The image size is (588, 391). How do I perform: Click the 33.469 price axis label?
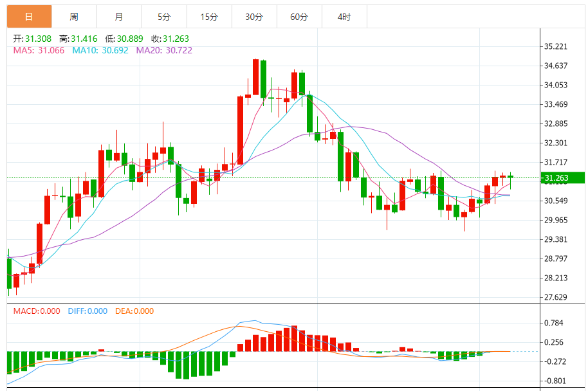[556, 104]
